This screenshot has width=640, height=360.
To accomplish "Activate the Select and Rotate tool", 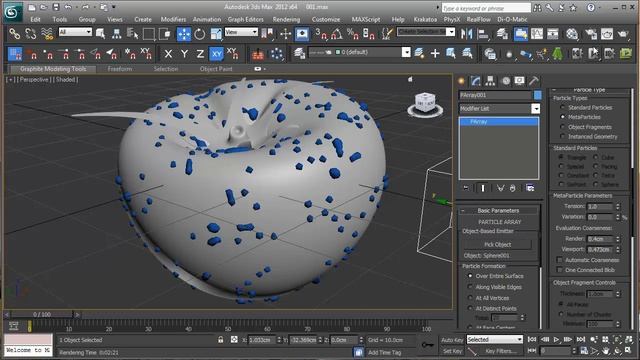I will click(x=200, y=34).
